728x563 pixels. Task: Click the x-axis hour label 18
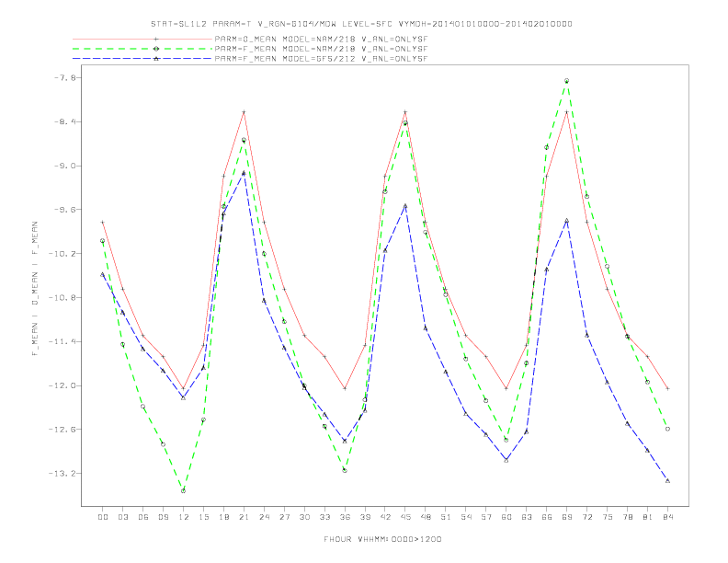pos(223,517)
